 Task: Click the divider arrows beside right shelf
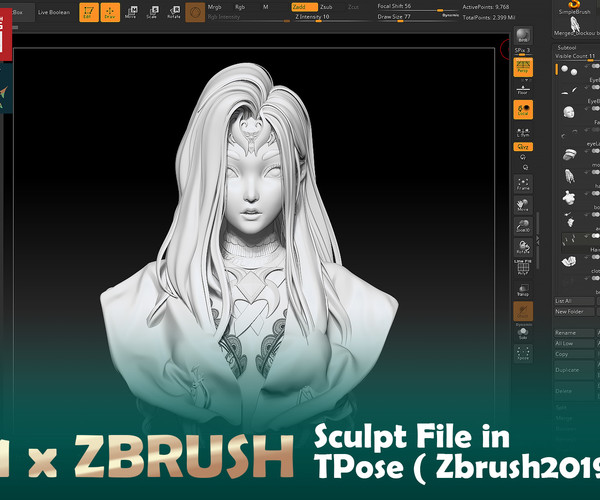point(538,240)
